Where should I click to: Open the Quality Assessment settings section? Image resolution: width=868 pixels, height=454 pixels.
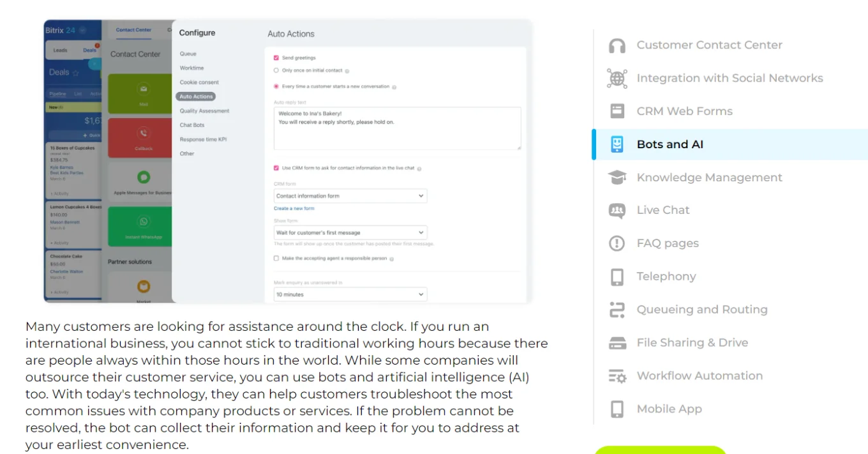204,111
